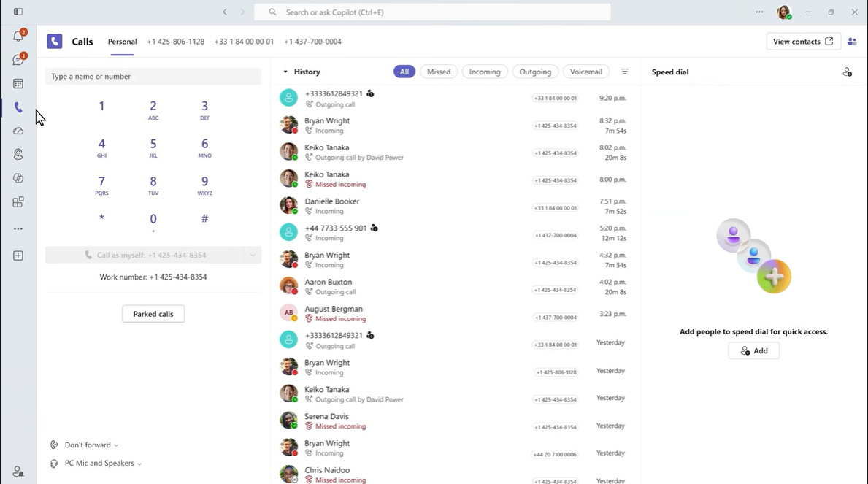Open the Don't forward dropdown
This screenshot has width=868, height=484.
pos(85,445)
